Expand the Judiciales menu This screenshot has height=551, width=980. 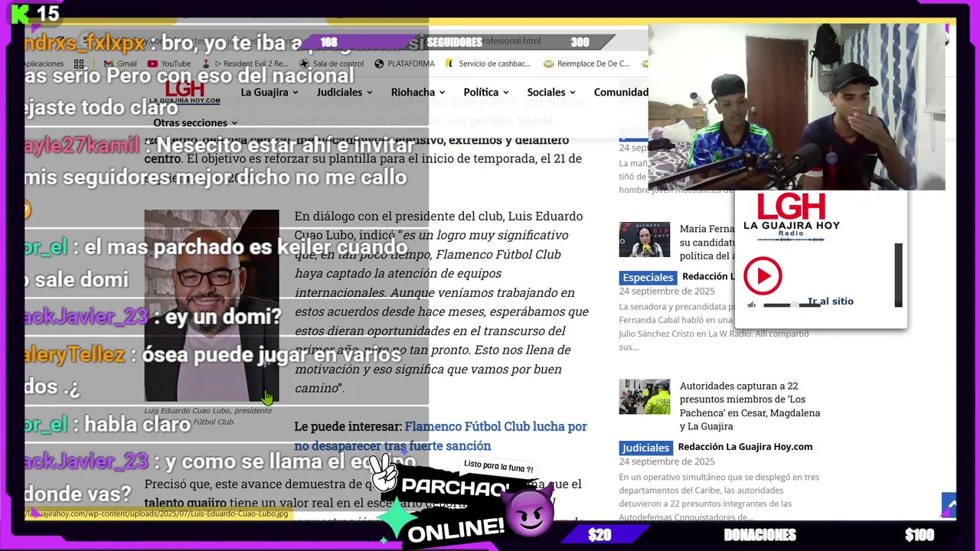(344, 92)
